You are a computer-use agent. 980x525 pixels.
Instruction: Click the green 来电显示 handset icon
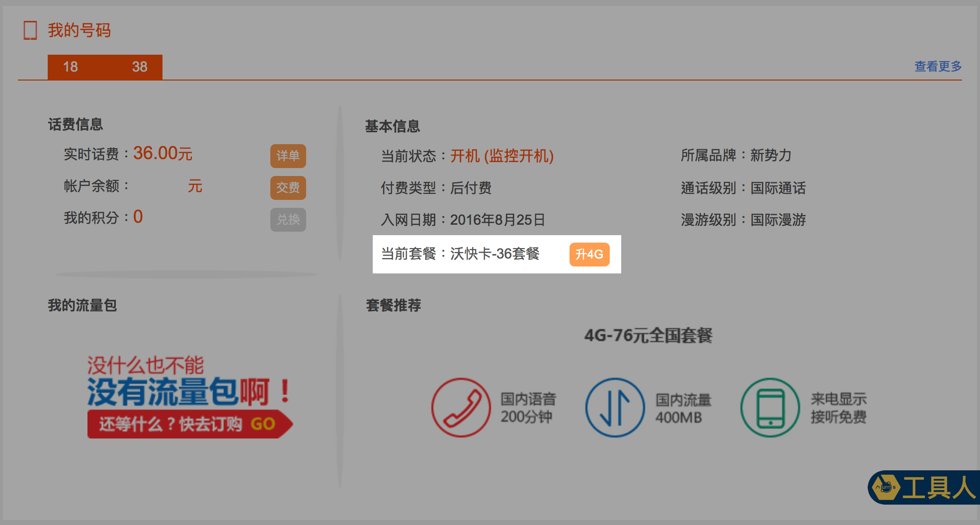[770, 408]
